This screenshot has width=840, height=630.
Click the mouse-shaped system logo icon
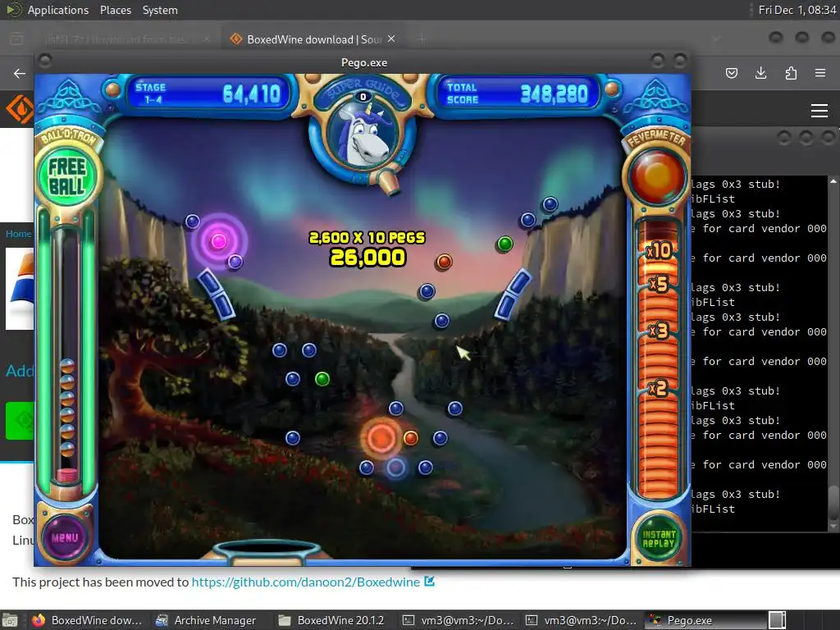coord(13,10)
